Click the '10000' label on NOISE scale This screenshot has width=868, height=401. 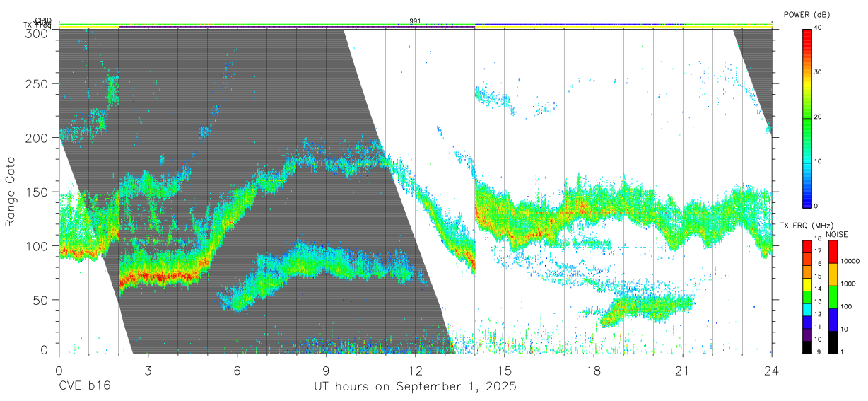(849, 261)
